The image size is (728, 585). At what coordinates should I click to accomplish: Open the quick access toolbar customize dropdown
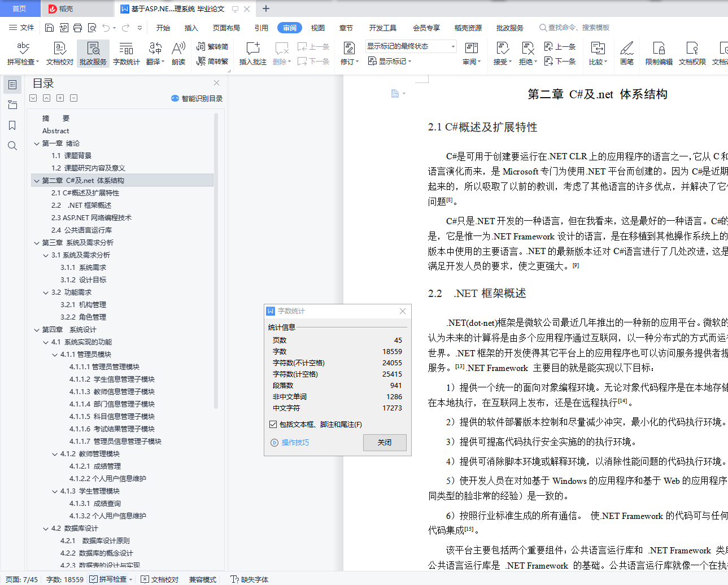point(140,28)
